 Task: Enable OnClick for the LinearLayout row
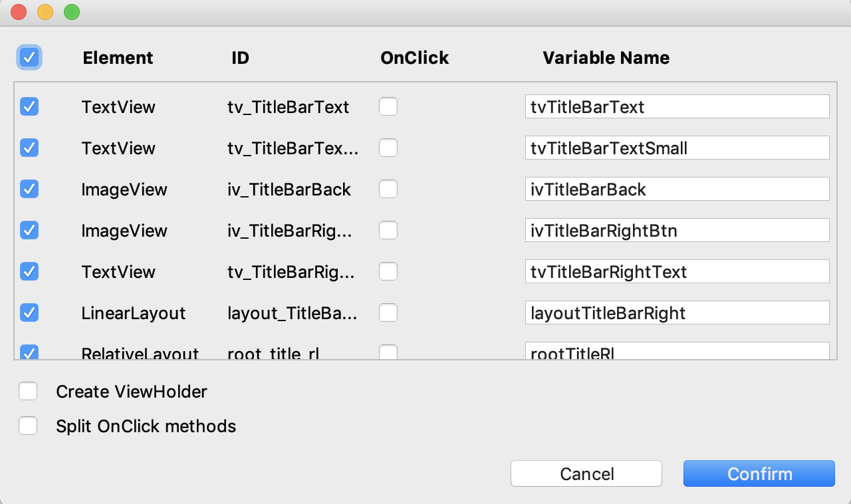(x=388, y=313)
